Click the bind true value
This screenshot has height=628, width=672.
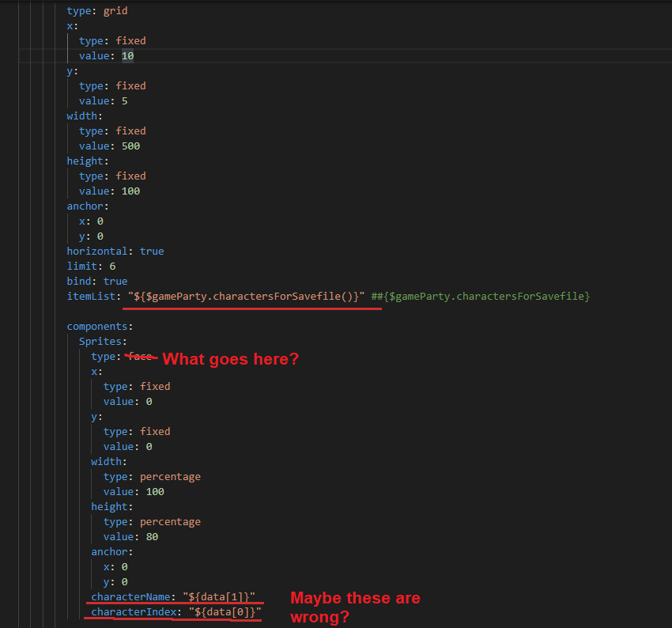(x=115, y=282)
